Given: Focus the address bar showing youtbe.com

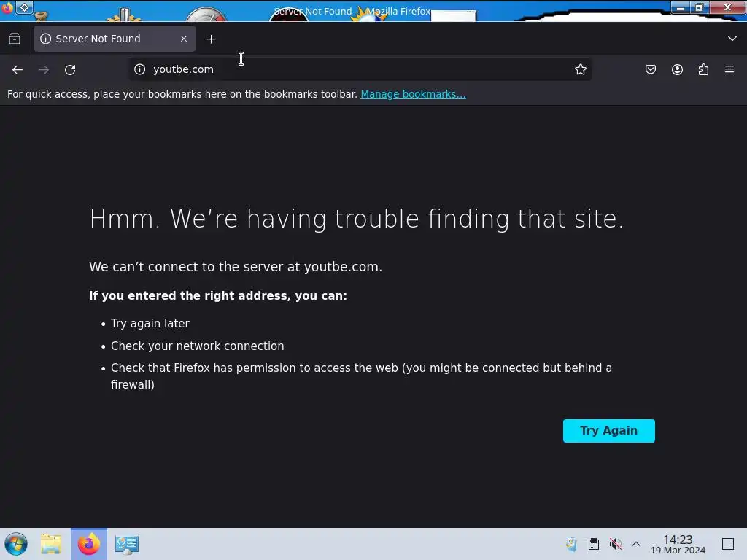Looking at the screenshot, I should tap(360, 69).
